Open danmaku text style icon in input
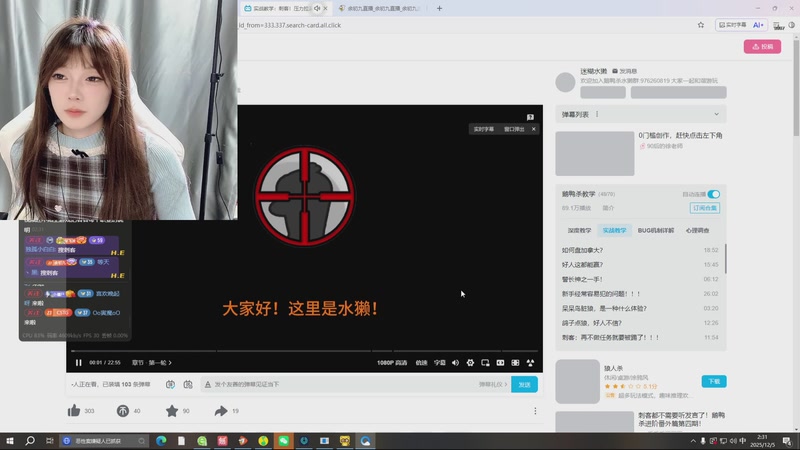The height and width of the screenshot is (450, 800). pyautogui.click(x=208, y=384)
